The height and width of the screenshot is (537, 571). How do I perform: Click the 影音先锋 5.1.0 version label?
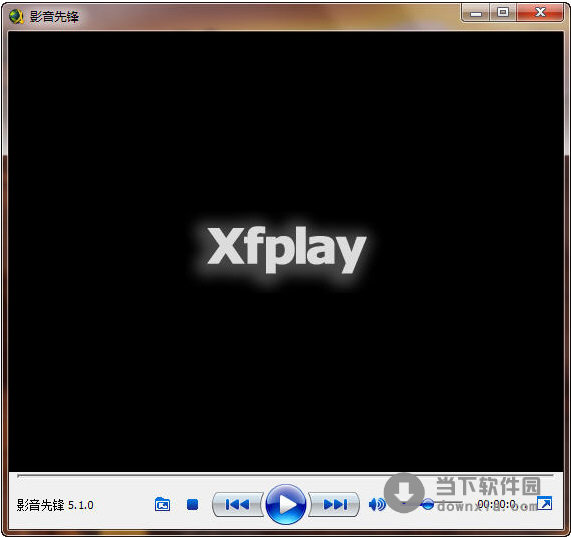coord(55,505)
